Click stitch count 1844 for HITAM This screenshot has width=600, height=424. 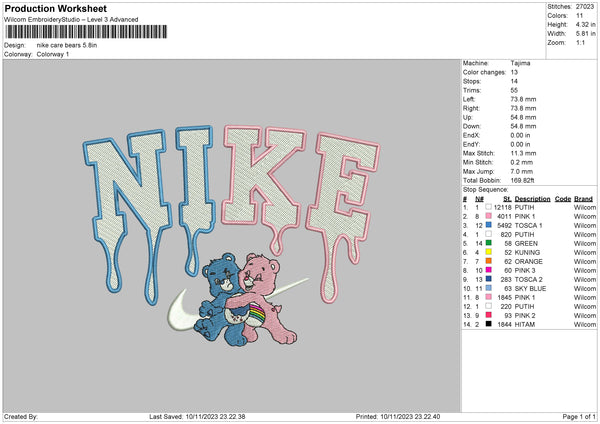(x=504, y=325)
